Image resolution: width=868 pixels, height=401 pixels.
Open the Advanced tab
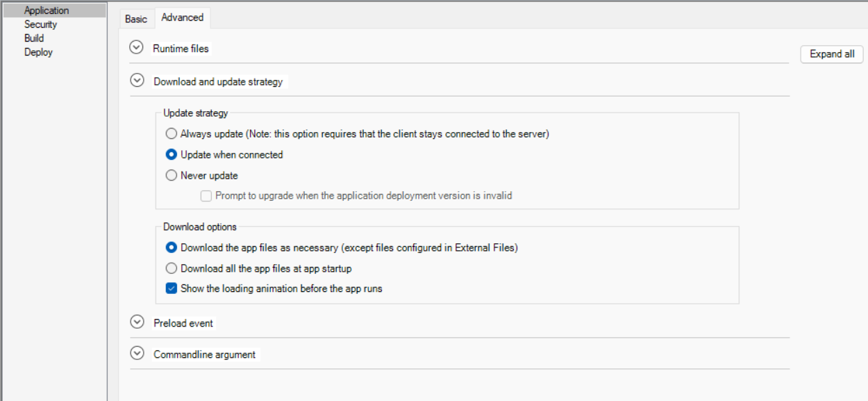click(x=183, y=17)
